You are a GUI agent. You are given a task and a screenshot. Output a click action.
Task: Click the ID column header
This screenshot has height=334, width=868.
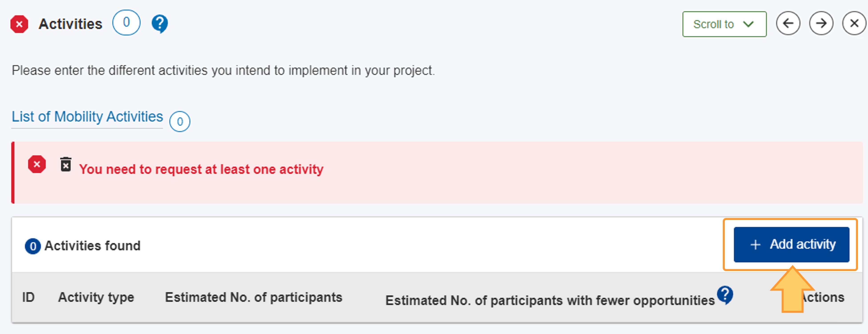click(x=28, y=297)
